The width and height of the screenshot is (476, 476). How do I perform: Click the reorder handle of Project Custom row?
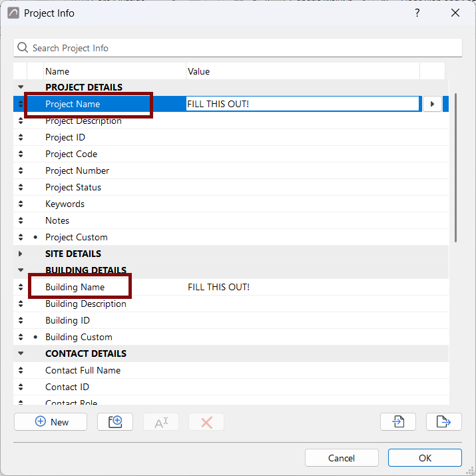point(21,237)
